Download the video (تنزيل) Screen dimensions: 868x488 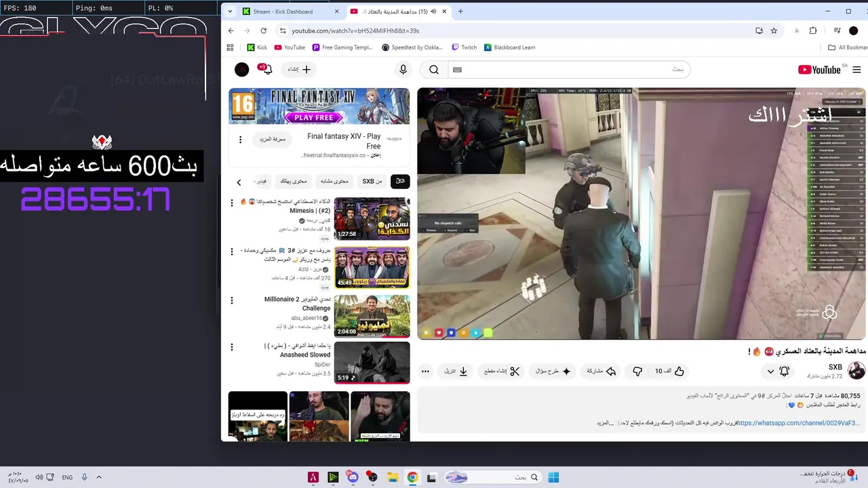(456, 371)
